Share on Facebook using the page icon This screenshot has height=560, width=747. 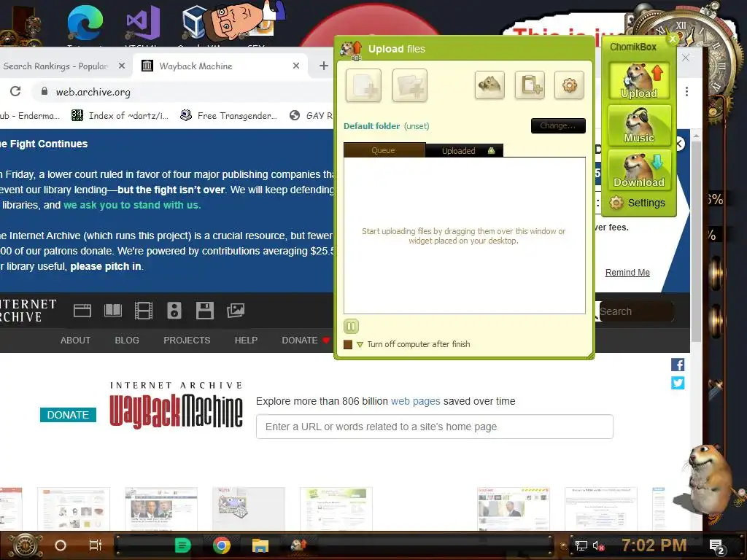pyautogui.click(x=678, y=365)
